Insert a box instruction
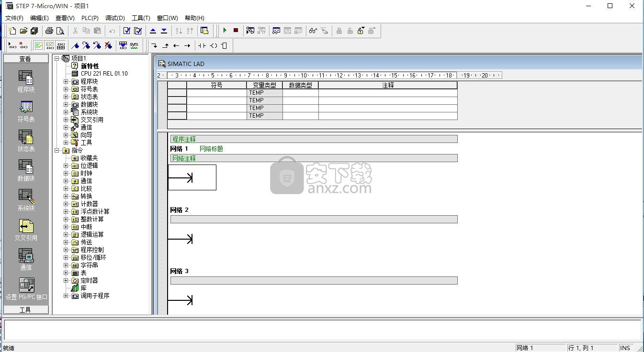This screenshot has width=644, height=352. 224,45
